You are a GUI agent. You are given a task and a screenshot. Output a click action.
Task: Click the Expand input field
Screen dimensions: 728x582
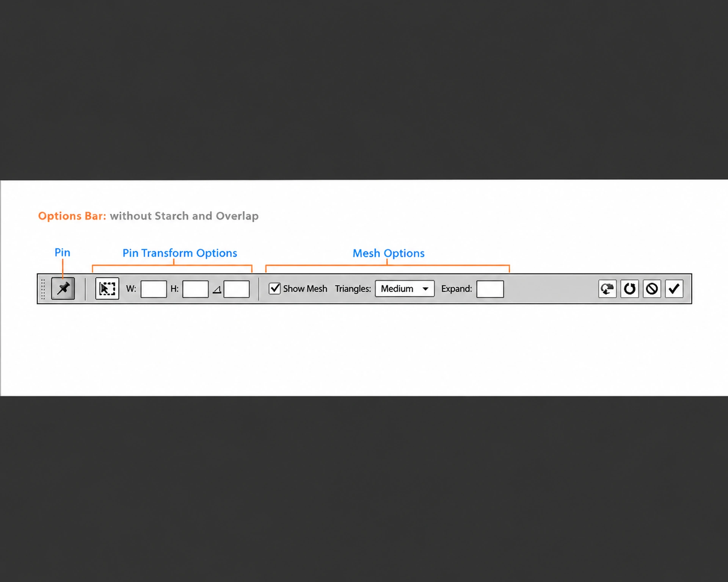point(490,289)
